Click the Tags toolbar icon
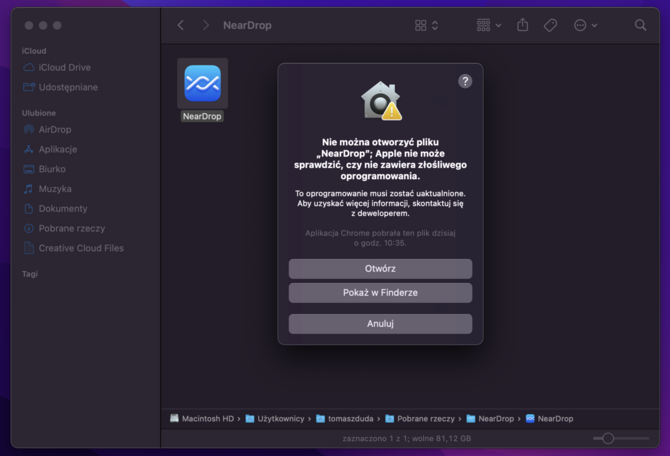The height and width of the screenshot is (456, 670). [550, 25]
